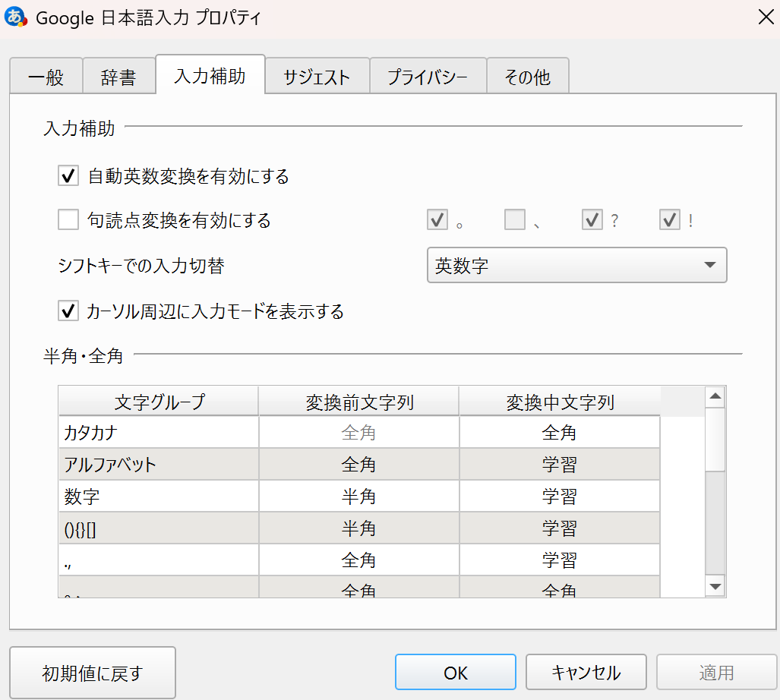This screenshot has width=780, height=700.
Task: Toggle the ? punctuation checkbox
Action: tap(592, 219)
